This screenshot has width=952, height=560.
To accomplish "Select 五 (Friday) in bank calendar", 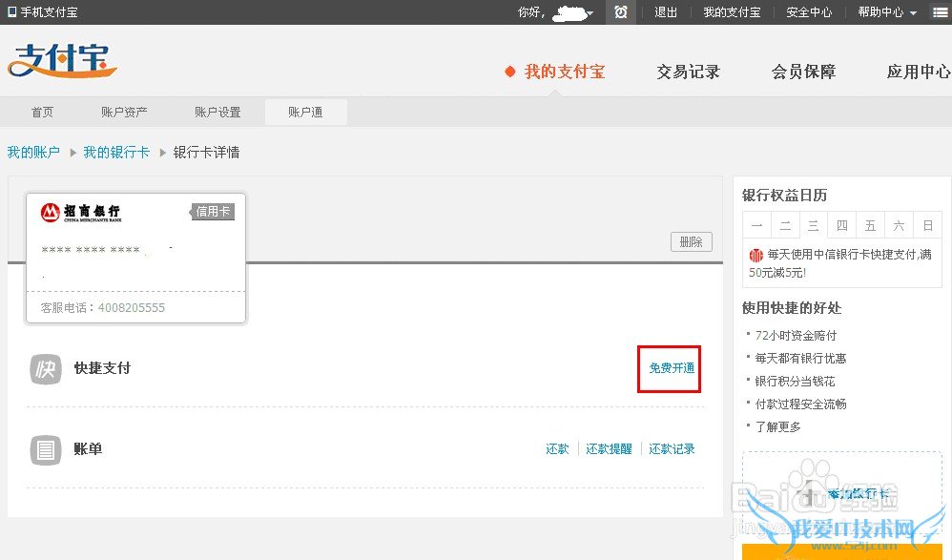I will (x=871, y=226).
